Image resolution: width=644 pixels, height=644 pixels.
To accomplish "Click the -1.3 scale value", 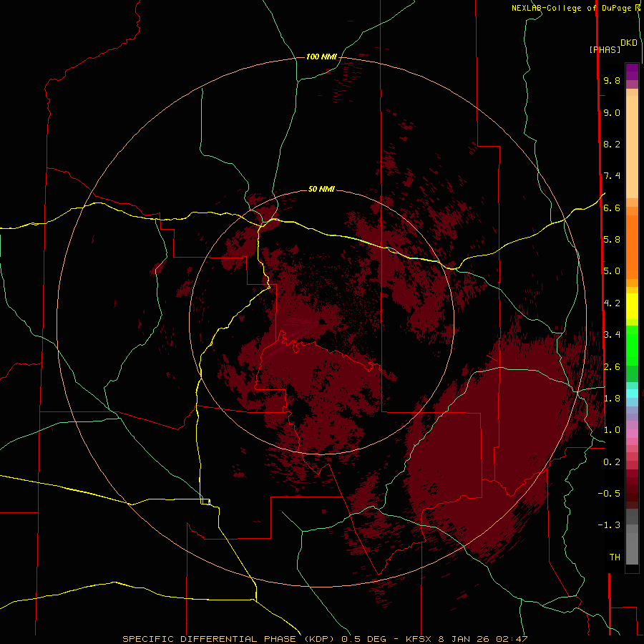I will tap(609, 525).
